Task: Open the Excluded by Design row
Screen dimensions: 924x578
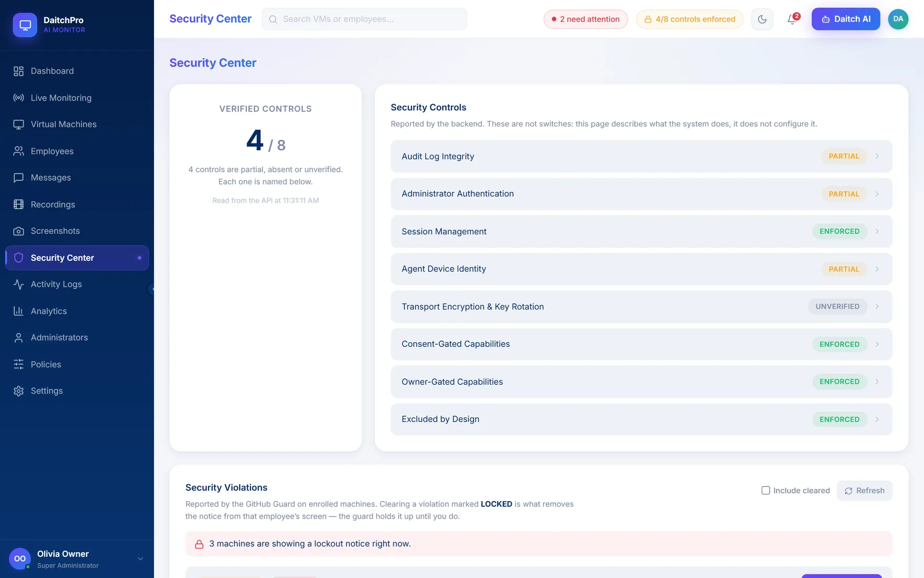Action: (x=641, y=419)
